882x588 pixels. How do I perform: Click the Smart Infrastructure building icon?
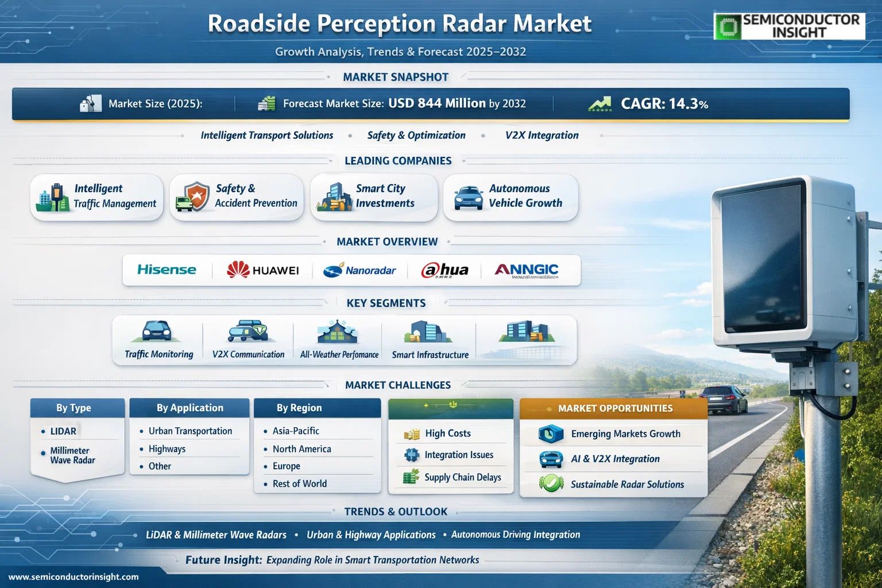click(428, 332)
